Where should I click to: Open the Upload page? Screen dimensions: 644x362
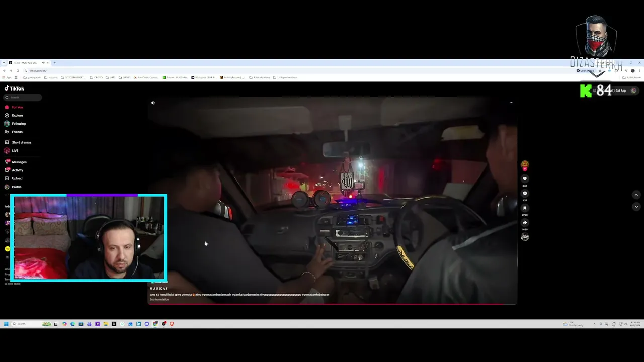coord(14,178)
